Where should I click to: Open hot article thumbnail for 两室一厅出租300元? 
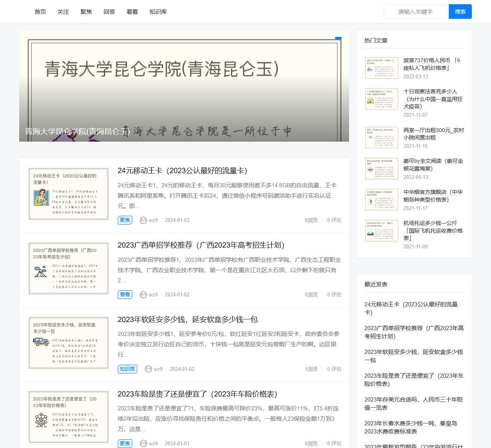click(382, 137)
